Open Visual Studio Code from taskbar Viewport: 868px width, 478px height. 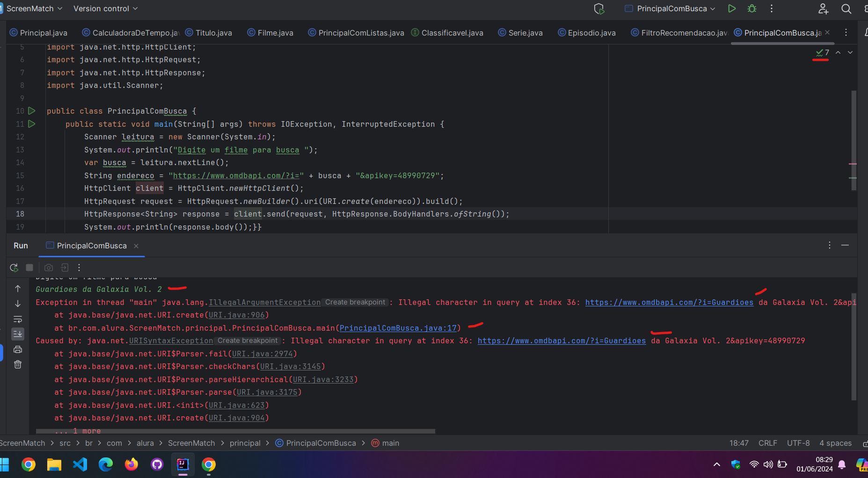click(x=80, y=464)
